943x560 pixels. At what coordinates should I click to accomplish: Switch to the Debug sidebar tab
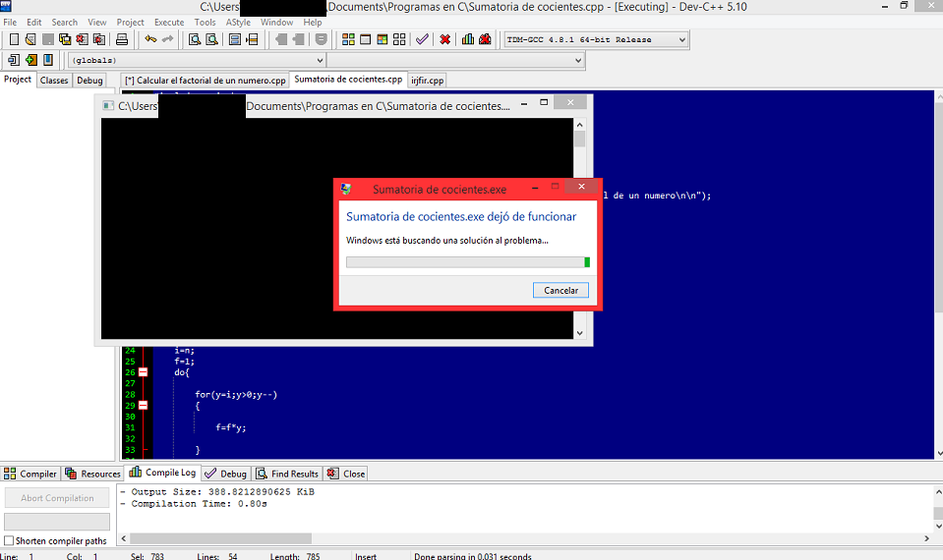click(89, 80)
